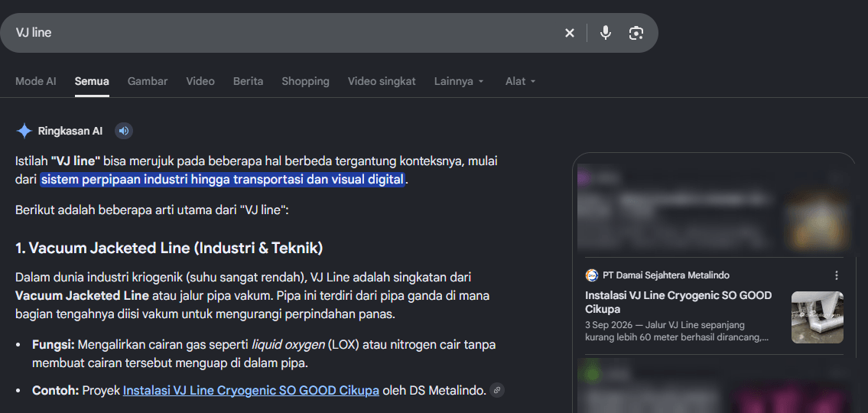Screen dimensions: 868x413
Task: Click the Ringkasan AI label
Action: (x=70, y=132)
